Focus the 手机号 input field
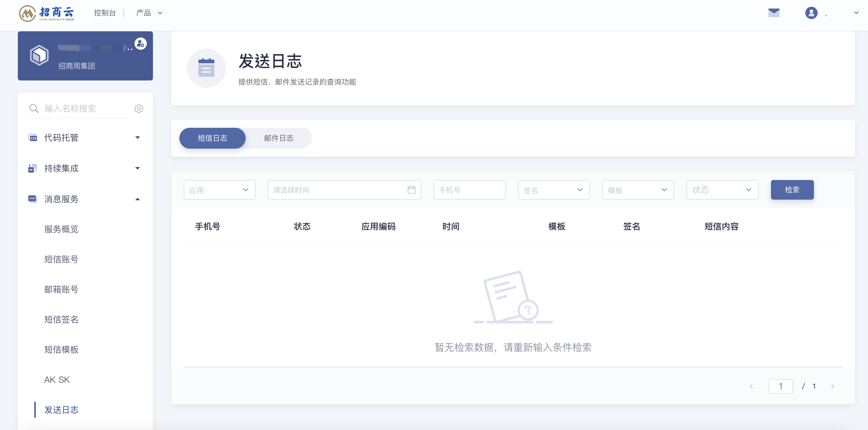 point(470,190)
